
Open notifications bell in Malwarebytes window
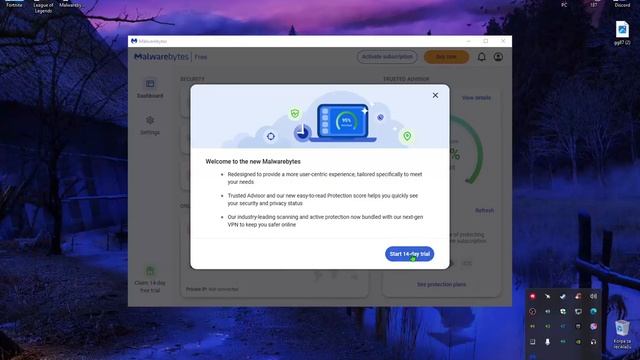[482, 57]
